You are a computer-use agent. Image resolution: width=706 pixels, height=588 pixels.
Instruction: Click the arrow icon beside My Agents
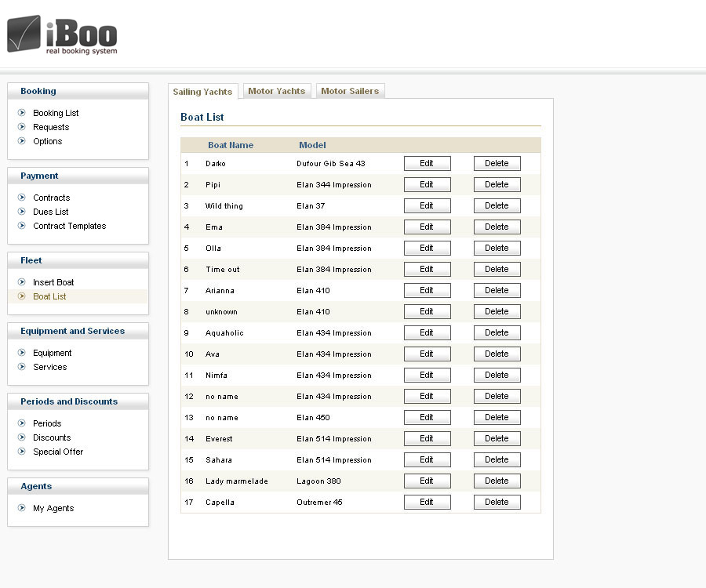[22, 508]
